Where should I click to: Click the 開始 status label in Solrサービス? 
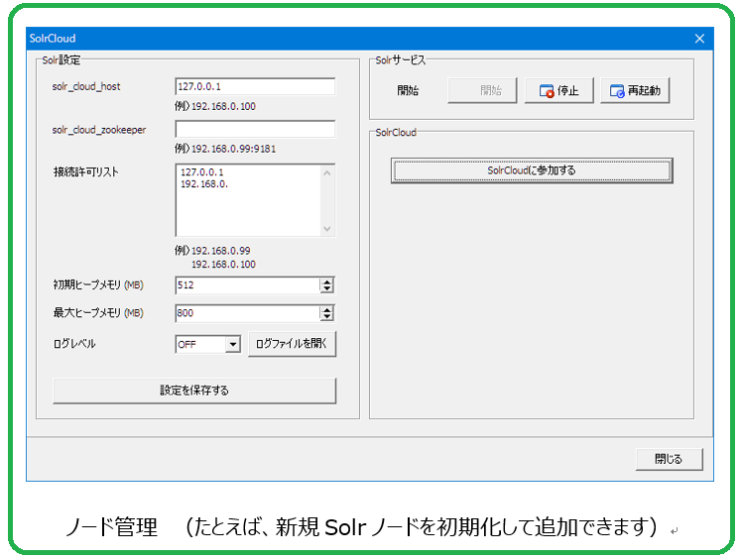[408, 90]
